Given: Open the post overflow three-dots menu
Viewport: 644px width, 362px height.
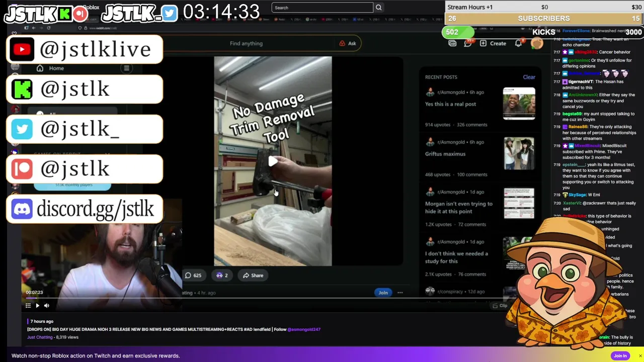Looking at the screenshot, I should (x=400, y=293).
